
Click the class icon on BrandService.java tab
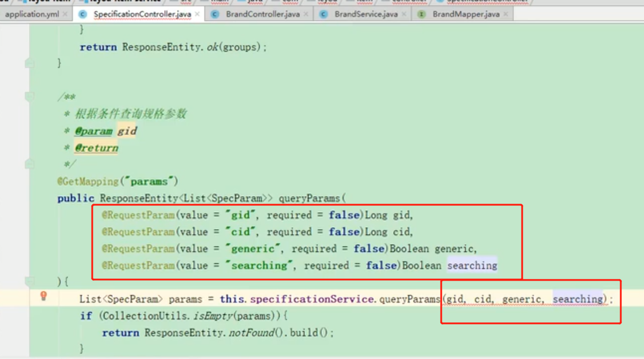pos(324,14)
